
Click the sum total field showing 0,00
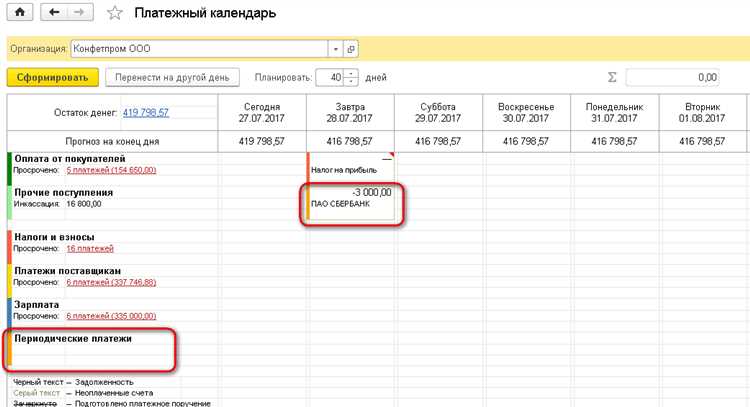(x=674, y=78)
